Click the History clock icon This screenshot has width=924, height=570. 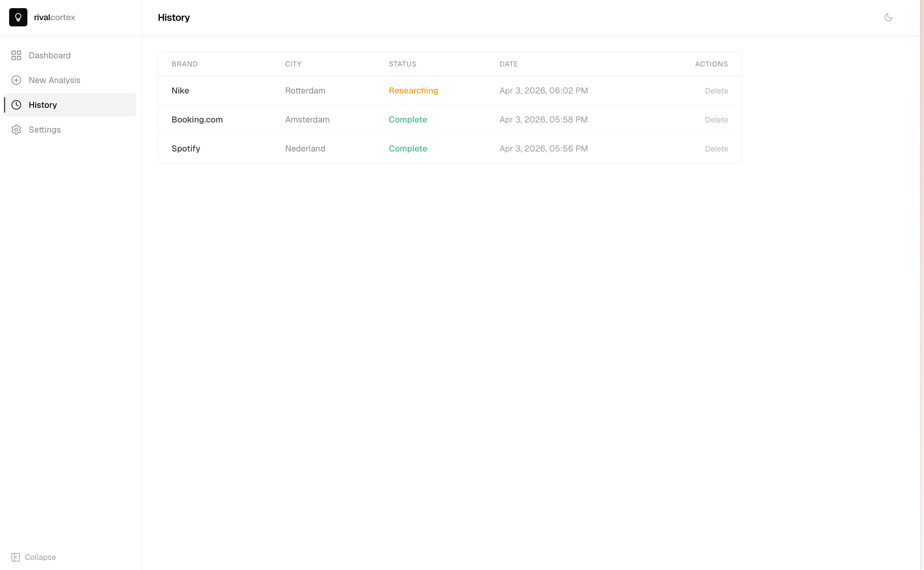pos(16,105)
